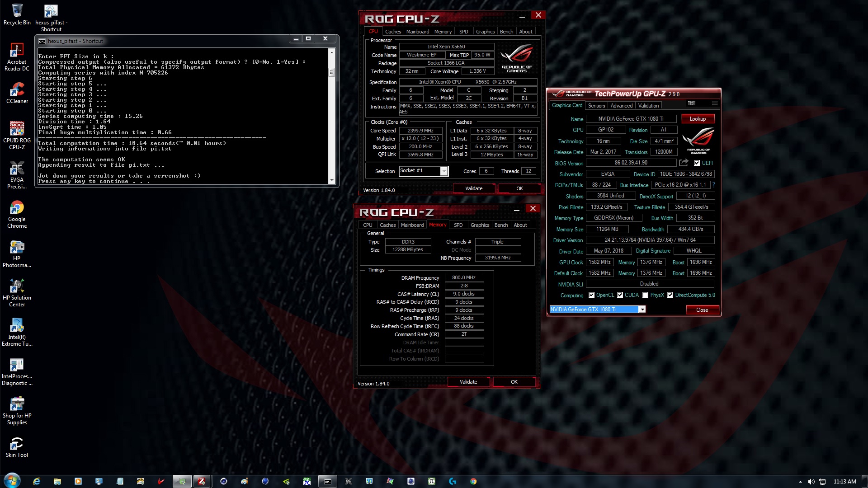
Task: Toggle the DirectCompute 5.0 checkbox
Action: click(x=670, y=295)
